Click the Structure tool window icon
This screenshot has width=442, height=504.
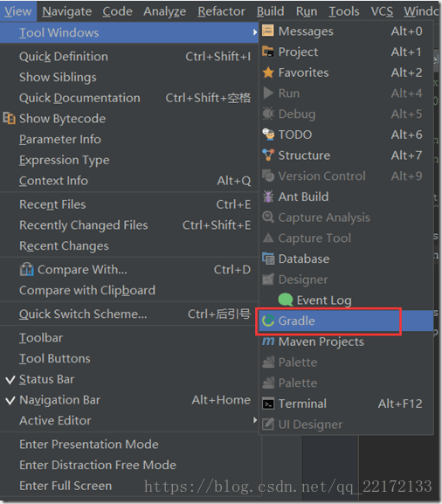268,155
